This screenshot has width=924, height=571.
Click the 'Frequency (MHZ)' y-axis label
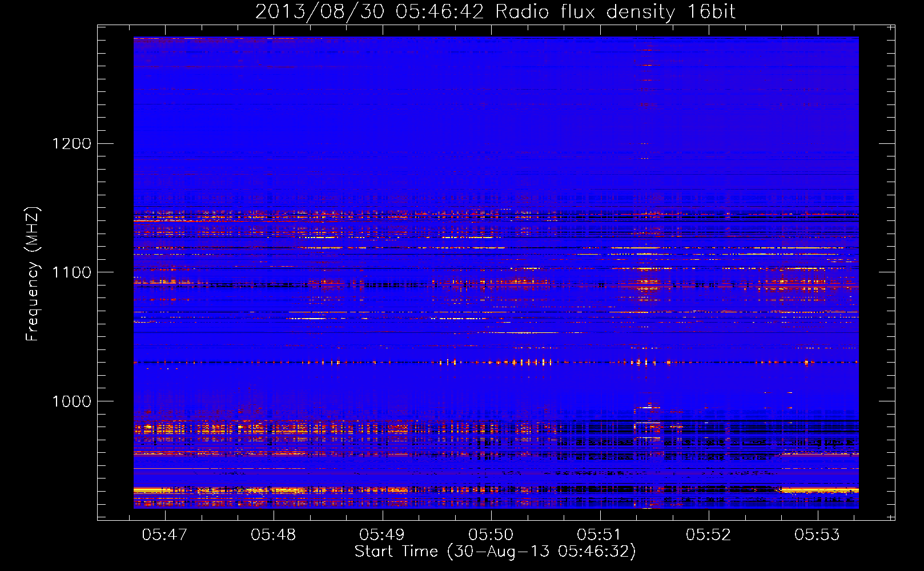32,274
